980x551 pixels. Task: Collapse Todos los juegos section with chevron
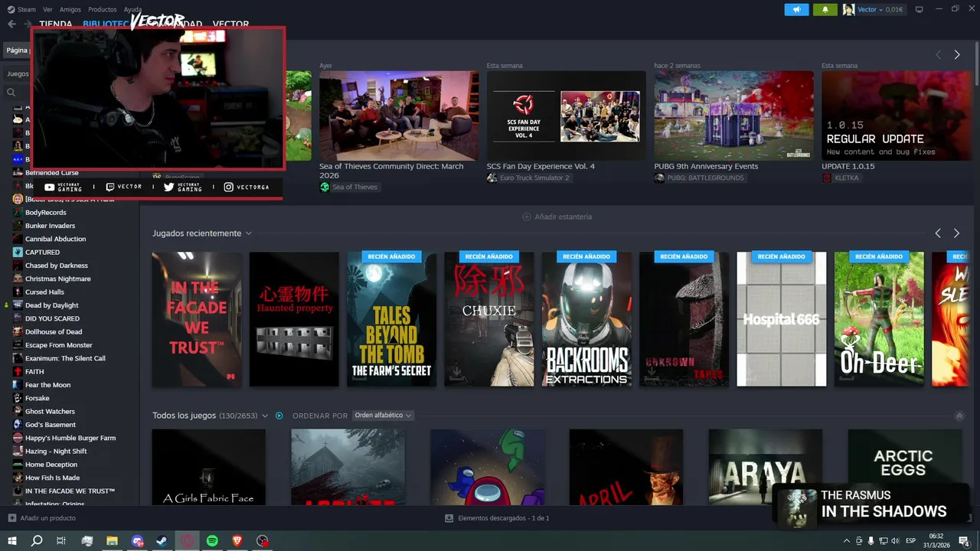click(959, 416)
